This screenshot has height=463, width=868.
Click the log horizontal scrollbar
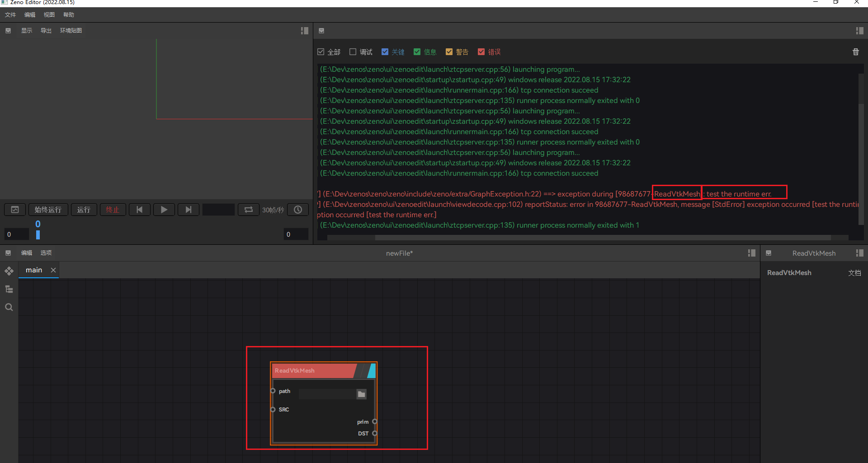(x=603, y=238)
